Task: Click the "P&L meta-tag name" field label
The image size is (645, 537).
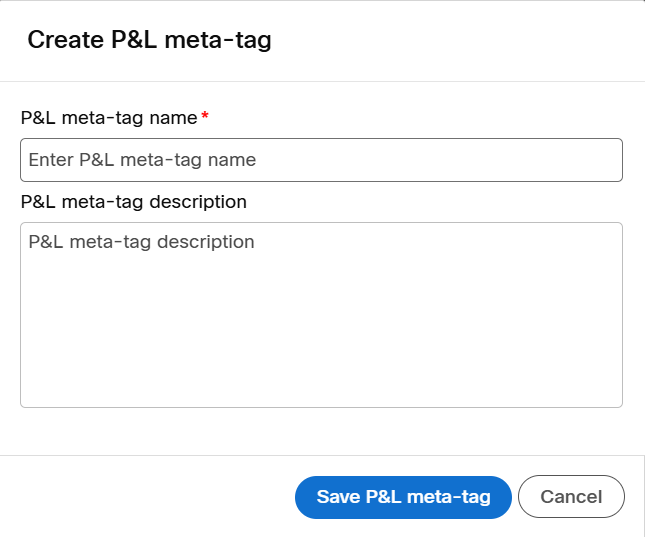Action: [109, 118]
